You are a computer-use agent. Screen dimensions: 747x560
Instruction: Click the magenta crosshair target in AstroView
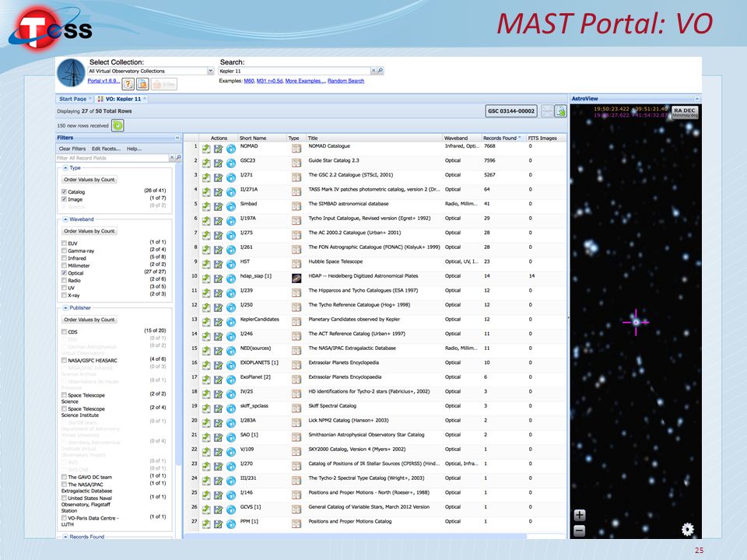636,322
